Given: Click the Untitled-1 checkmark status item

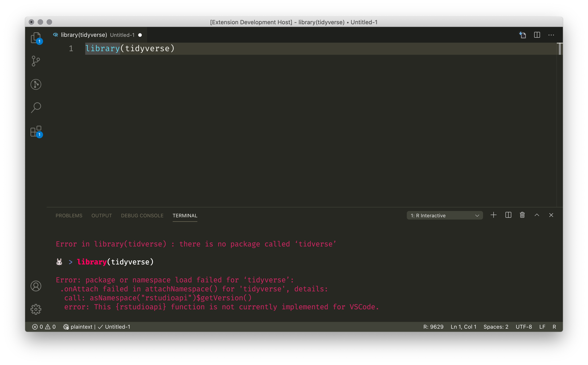Looking at the screenshot, I should 114,327.
